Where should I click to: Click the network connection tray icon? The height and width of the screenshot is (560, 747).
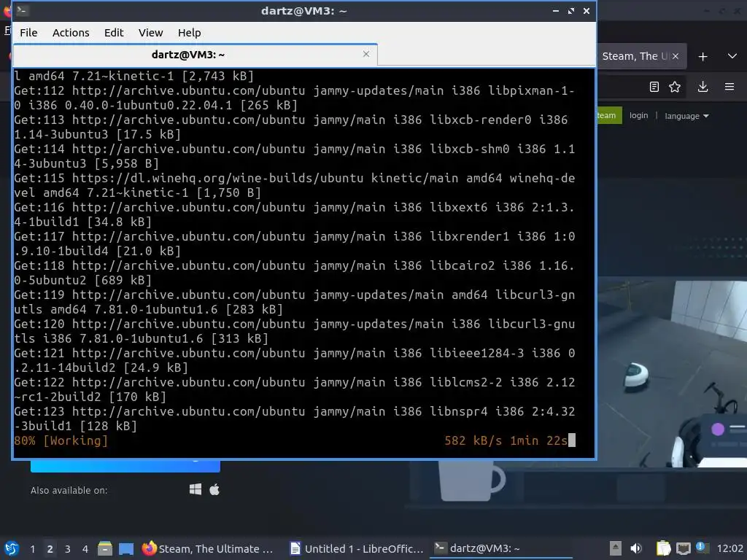point(683,548)
